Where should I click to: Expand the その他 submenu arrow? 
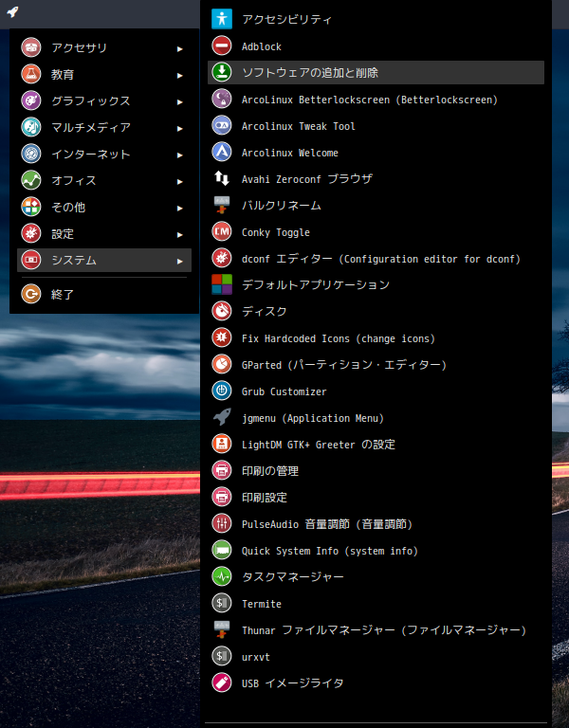pos(180,208)
